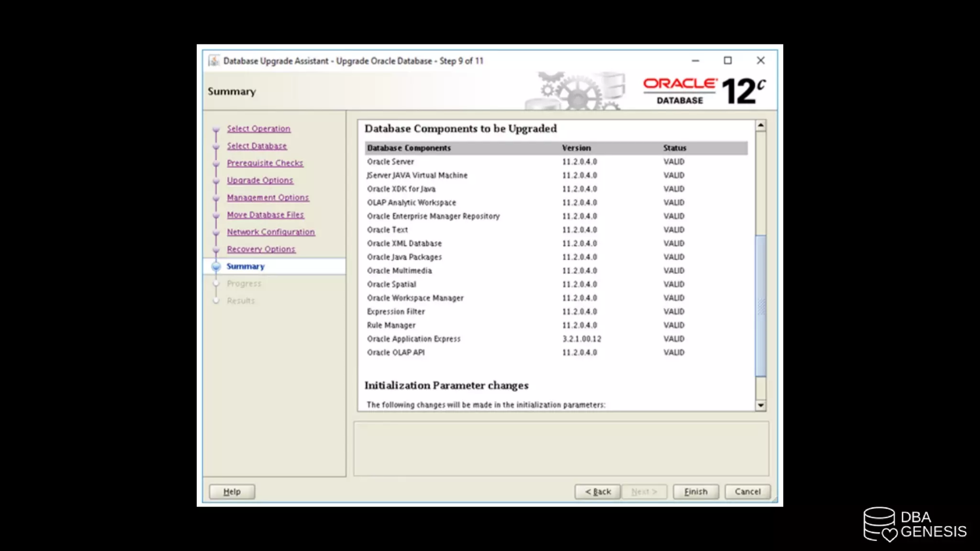Go to Recovery Options step
The width and height of the screenshot is (980, 551).
pyautogui.click(x=261, y=249)
